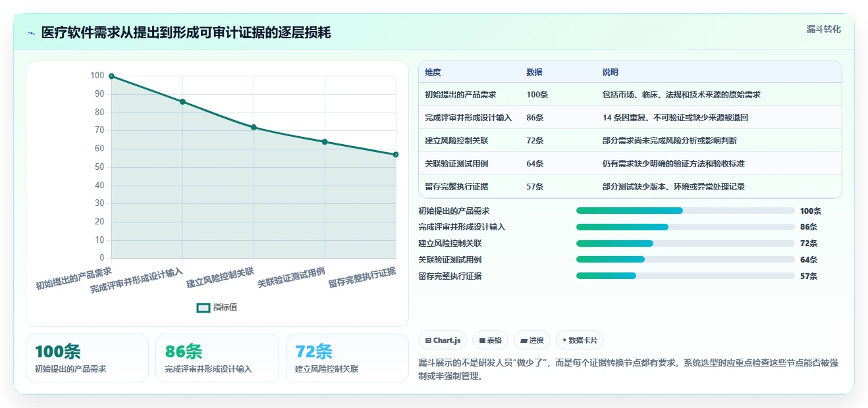Viewport: 868px width, 408px height.
Task: Click the 数据 table column header
Action: click(535, 72)
